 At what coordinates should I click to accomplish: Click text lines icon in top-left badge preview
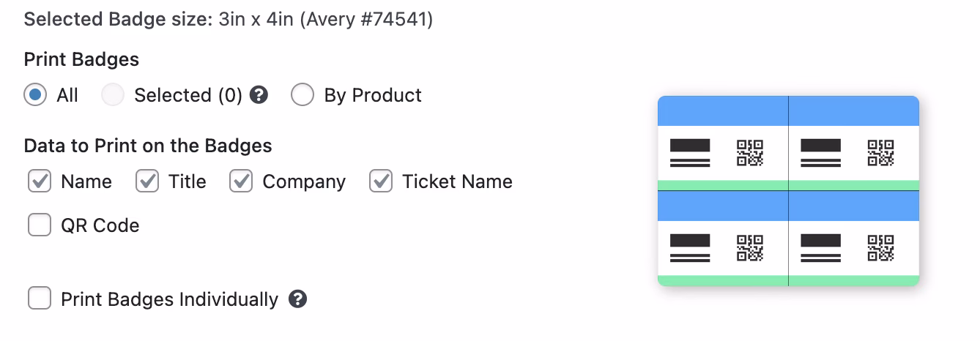(x=690, y=153)
